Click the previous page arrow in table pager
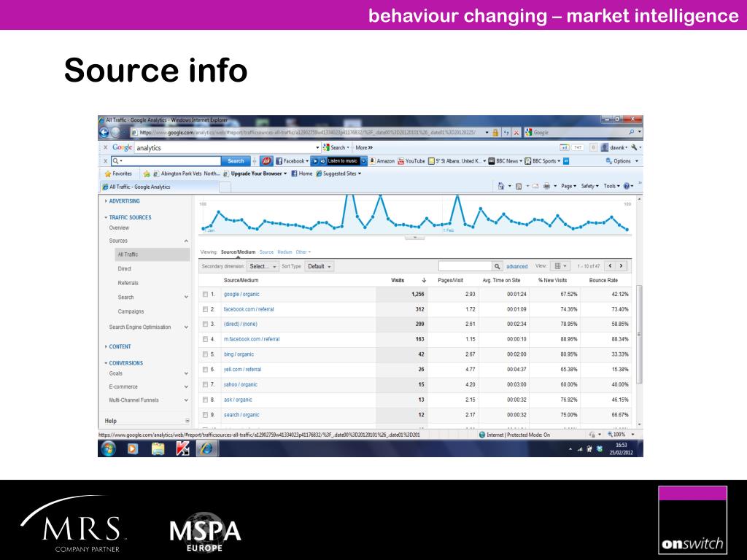Image resolution: width=747 pixels, height=560 pixels. click(x=610, y=266)
